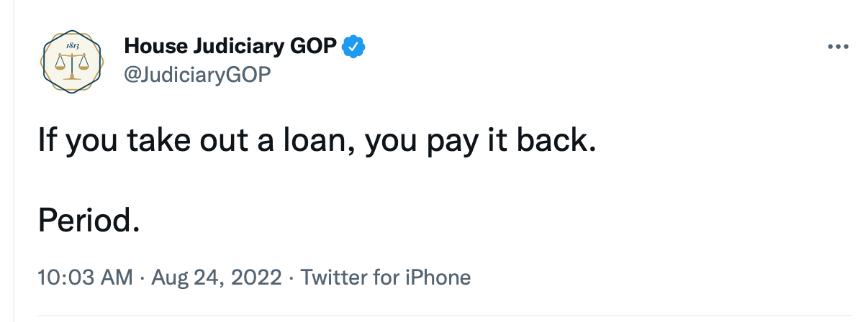The width and height of the screenshot is (868, 322).
Task: Click the Aug 24, 2022 date
Action: pos(215,277)
